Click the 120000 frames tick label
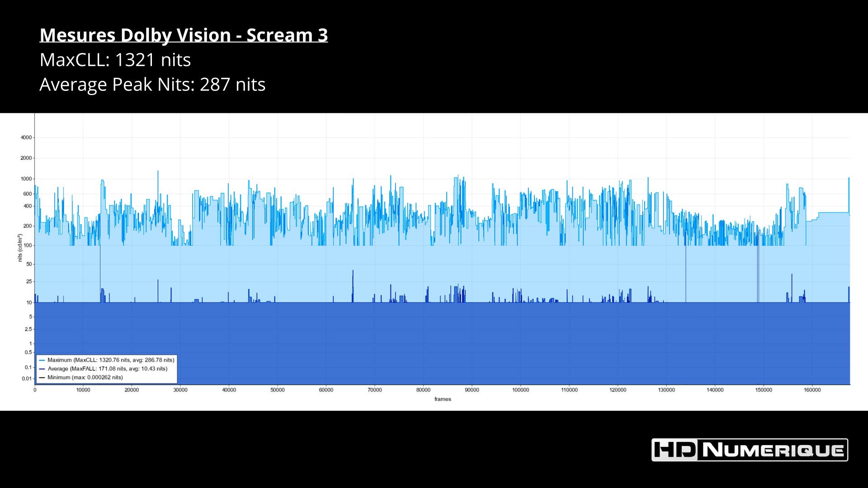The image size is (868, 488). point(618,390)
